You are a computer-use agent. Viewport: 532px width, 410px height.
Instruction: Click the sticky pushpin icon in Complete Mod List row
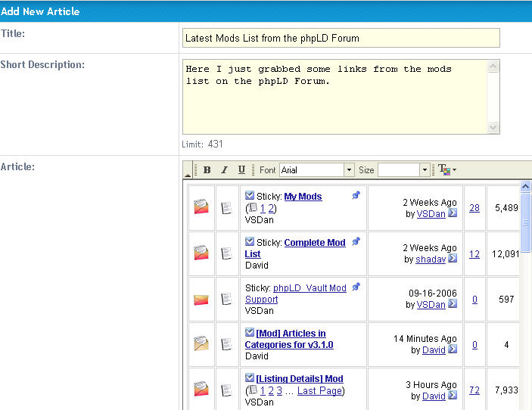tap(356, 241)
